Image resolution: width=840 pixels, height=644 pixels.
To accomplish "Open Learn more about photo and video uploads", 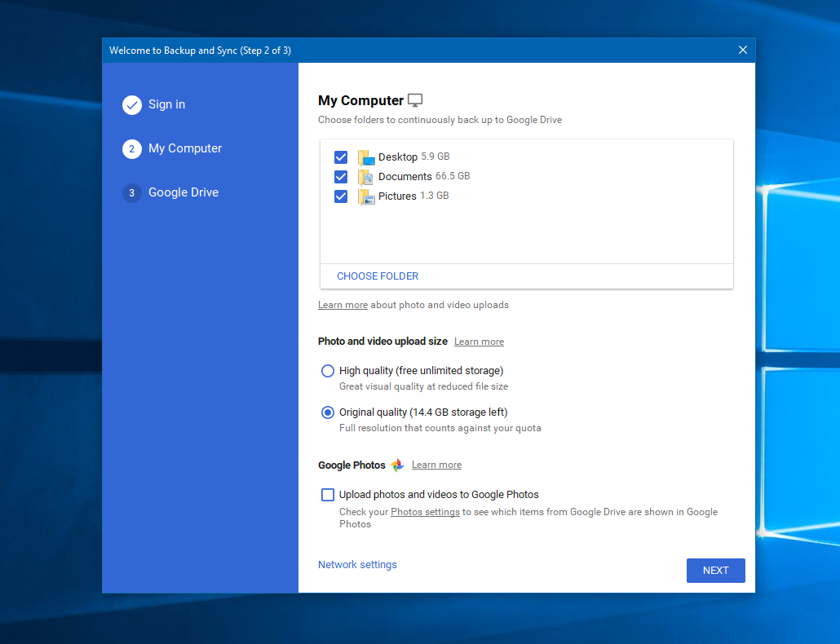I will (343, 305).
